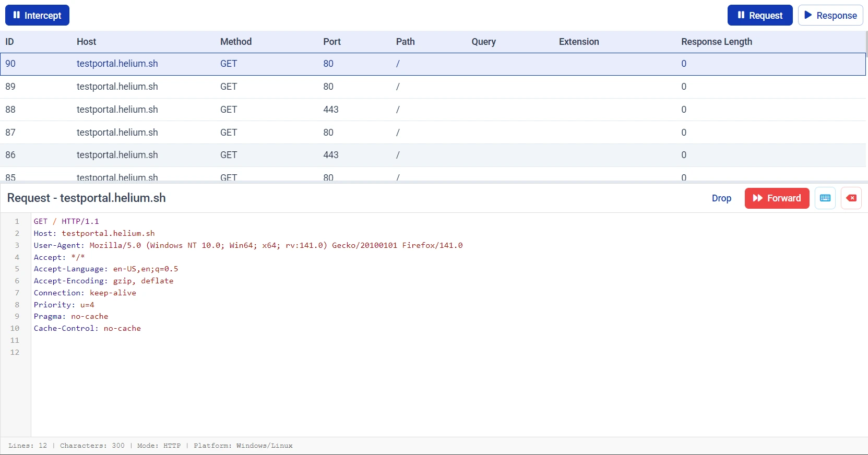Viewport: 868px width, 455px height.
Task: Forward the intercepted request
Action: [x=777, y=198]
